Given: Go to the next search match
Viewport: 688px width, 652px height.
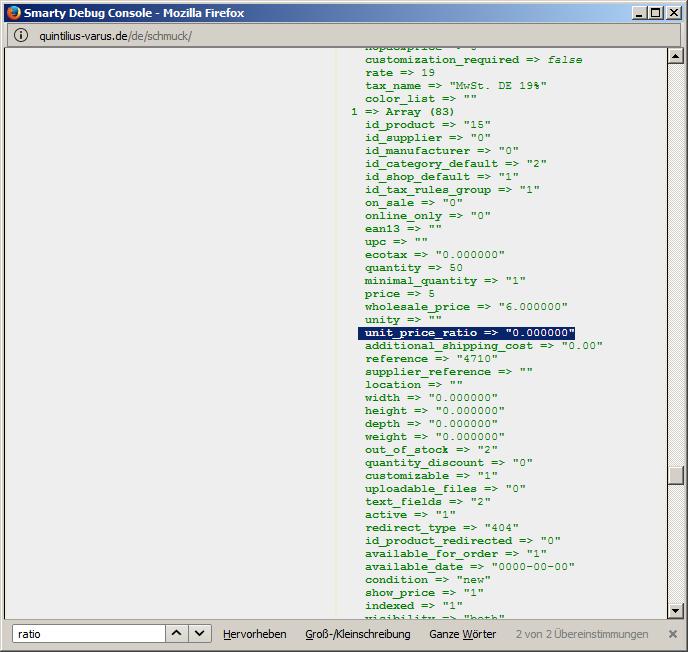Looking at the screenshot, I should tap(200, 634).
